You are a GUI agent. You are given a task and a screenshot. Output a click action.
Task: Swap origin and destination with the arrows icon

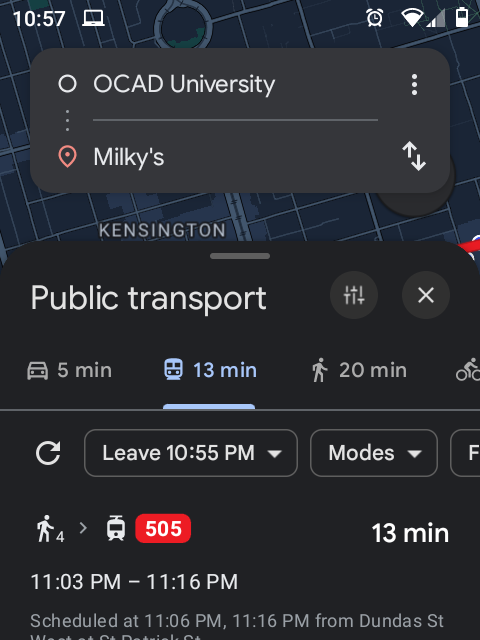[414, 156]
